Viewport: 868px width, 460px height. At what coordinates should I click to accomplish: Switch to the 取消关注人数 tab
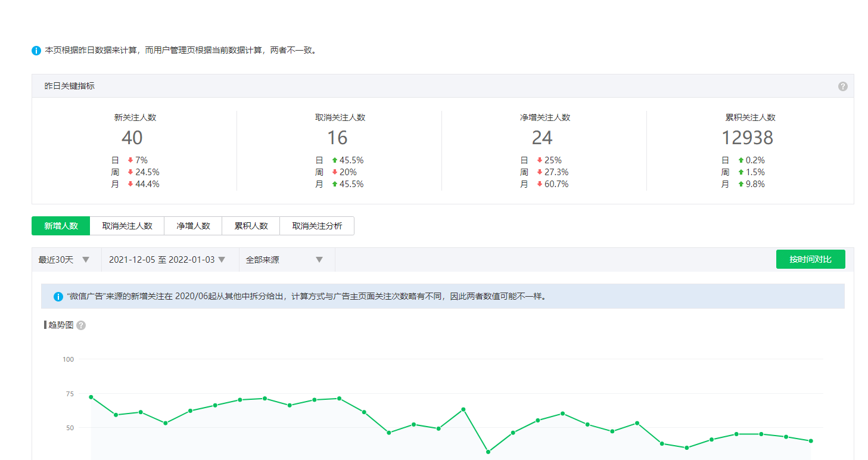pyautogui.click(x=127, y=226)
